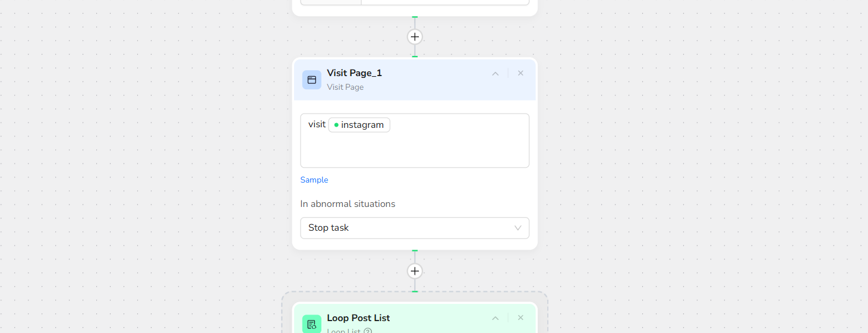Click the Visit Page_1 browser node icon

tap(311, 80)
